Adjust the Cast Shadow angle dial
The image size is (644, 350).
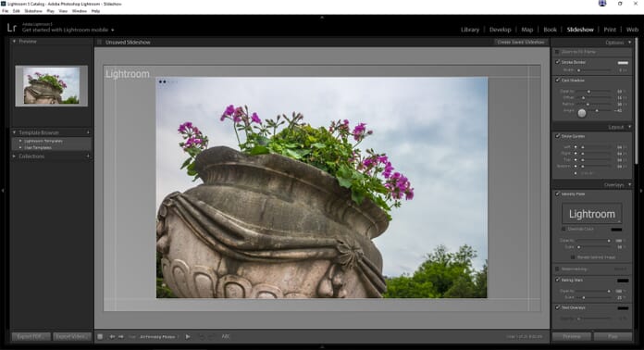click(x=582, y=113)
